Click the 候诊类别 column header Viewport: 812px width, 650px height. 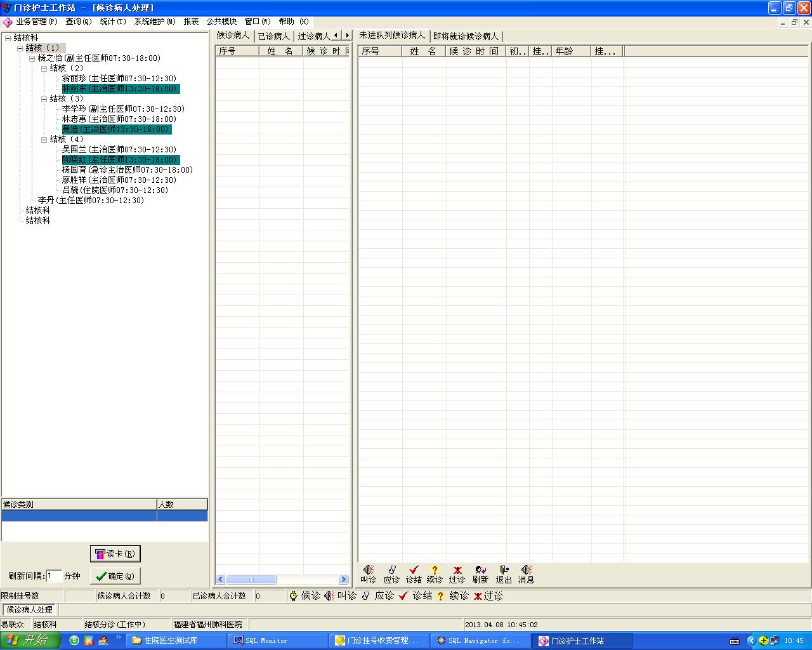point(79,504)
